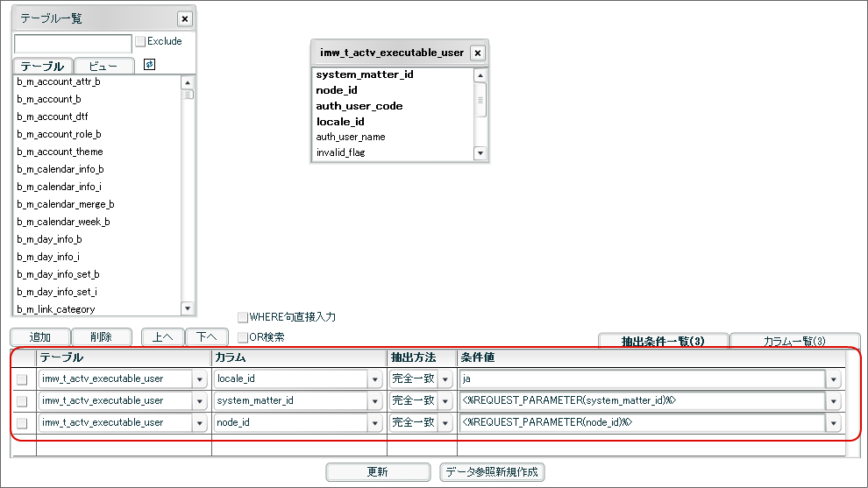Image resolution: width=868 pixels, height=488 pixels.
Task: Open the node_id column dropdown
Action: tap(375, 423)
